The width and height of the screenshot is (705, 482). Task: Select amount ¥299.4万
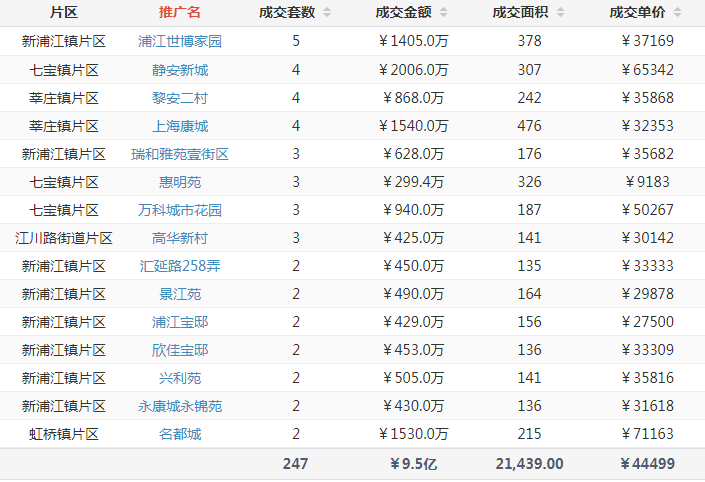pyautogui.click(x=413, y=182)
